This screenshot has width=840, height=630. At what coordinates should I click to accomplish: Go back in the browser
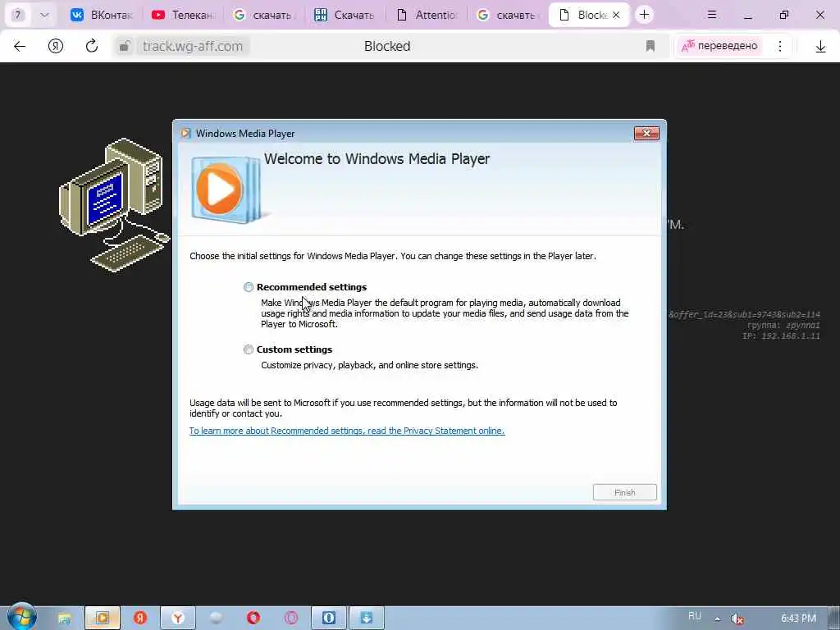[x=20, y=46]
